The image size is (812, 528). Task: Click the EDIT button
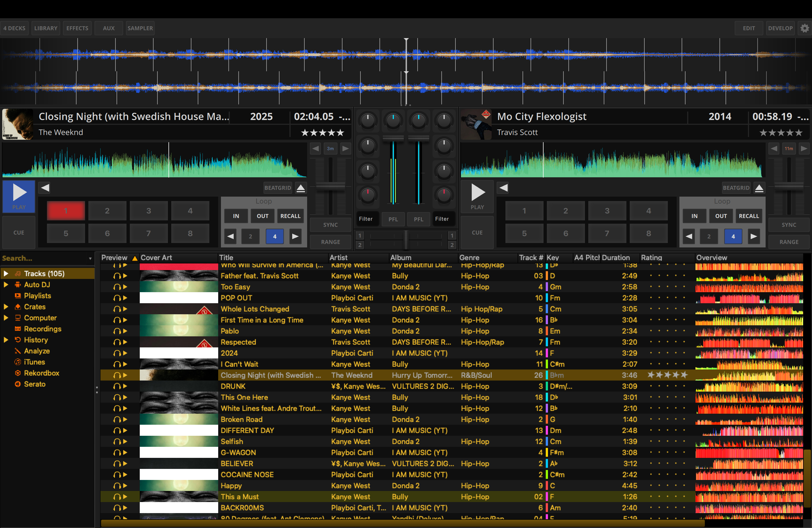click(749, 28)
